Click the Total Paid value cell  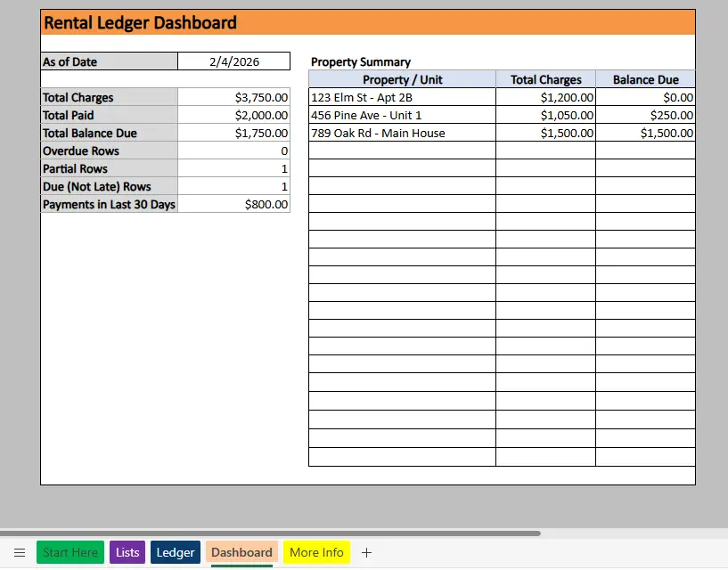[x=233, y=115]
